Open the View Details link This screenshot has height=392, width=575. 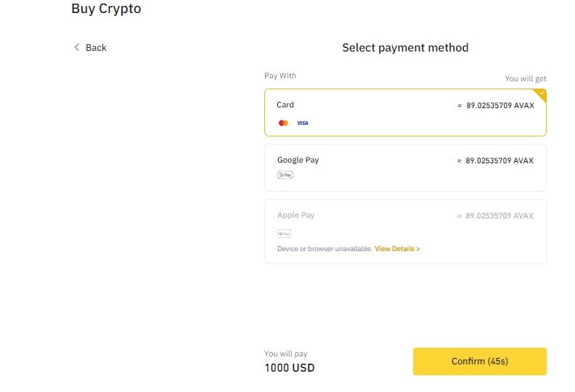tap(397, 249)
